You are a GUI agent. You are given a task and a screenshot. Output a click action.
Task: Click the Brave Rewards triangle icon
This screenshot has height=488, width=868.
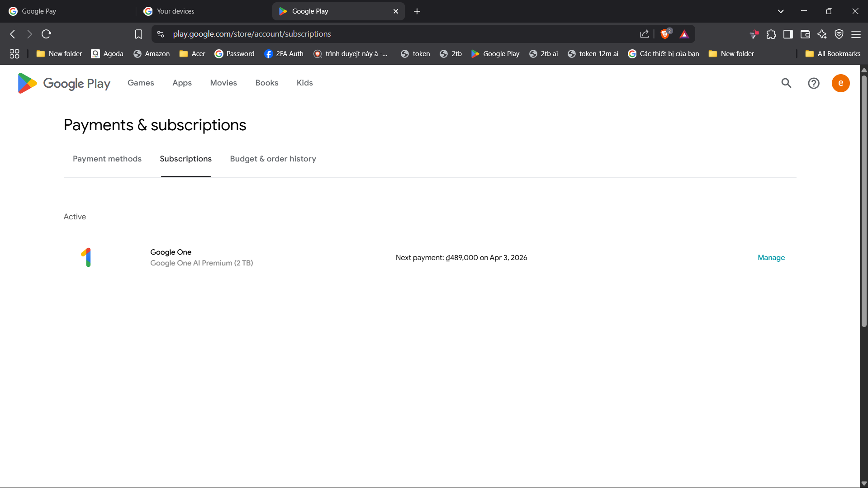click(x=684, y=34)
